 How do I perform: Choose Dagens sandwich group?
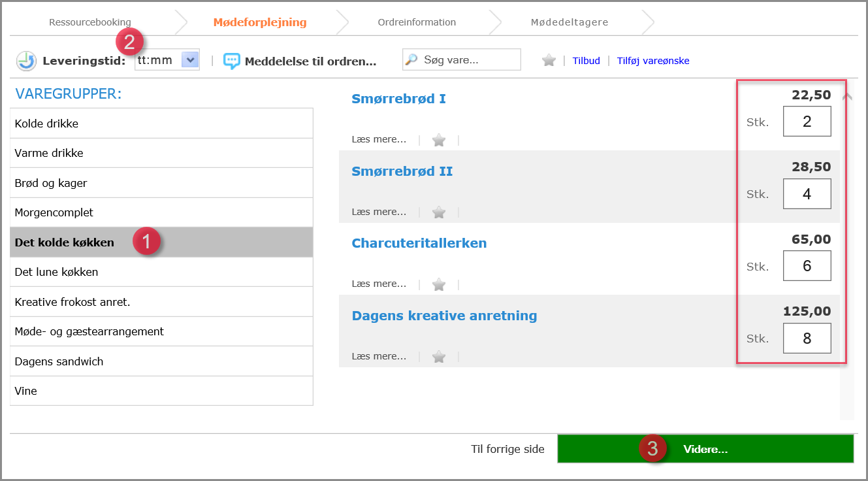click(161, 361)
